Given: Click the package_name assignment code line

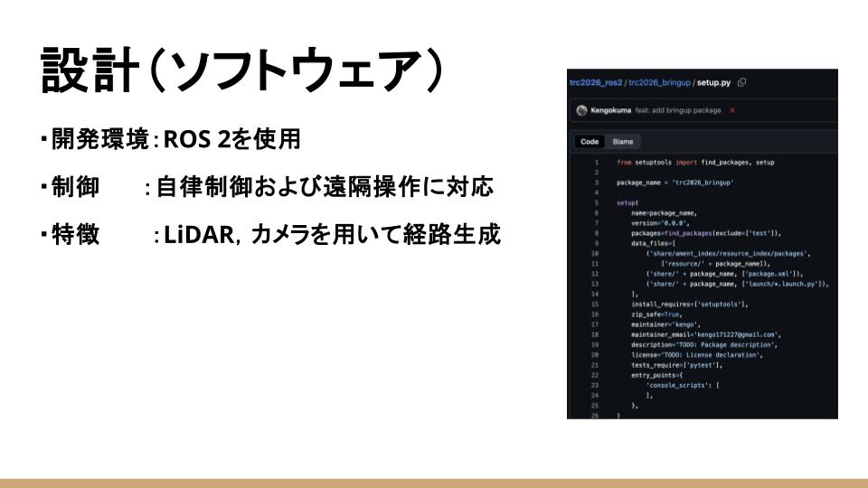Looking at the screenshot, I should 674,183.
